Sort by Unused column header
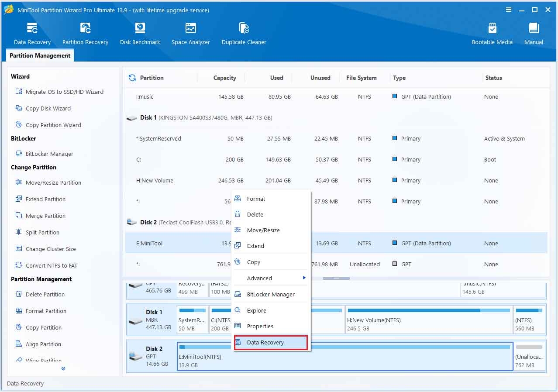The width and height of the screenshot is (558, 392). [320, 78]
